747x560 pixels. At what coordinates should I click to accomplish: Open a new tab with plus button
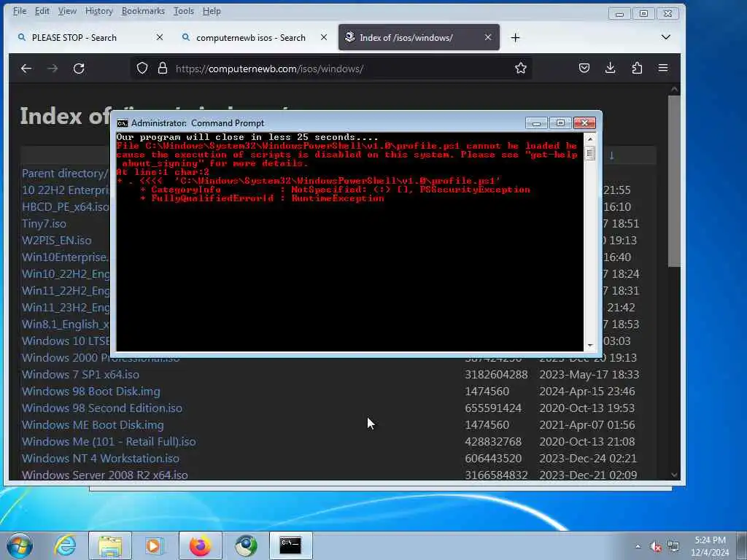516,38
